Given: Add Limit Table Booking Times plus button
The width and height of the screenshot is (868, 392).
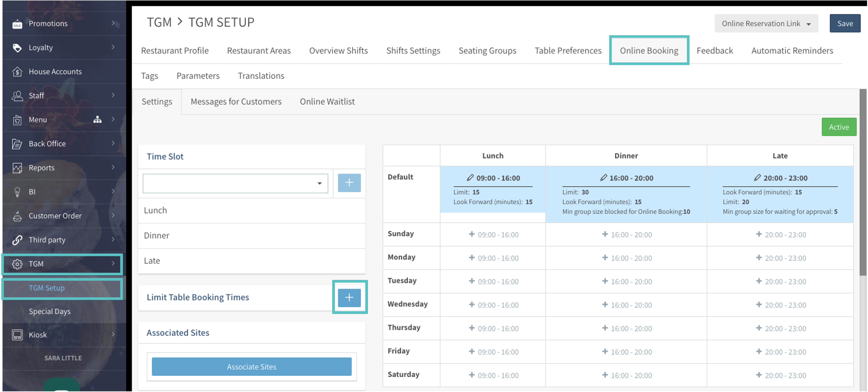Looking at the screenshot, I should click(x=349, y=297).
